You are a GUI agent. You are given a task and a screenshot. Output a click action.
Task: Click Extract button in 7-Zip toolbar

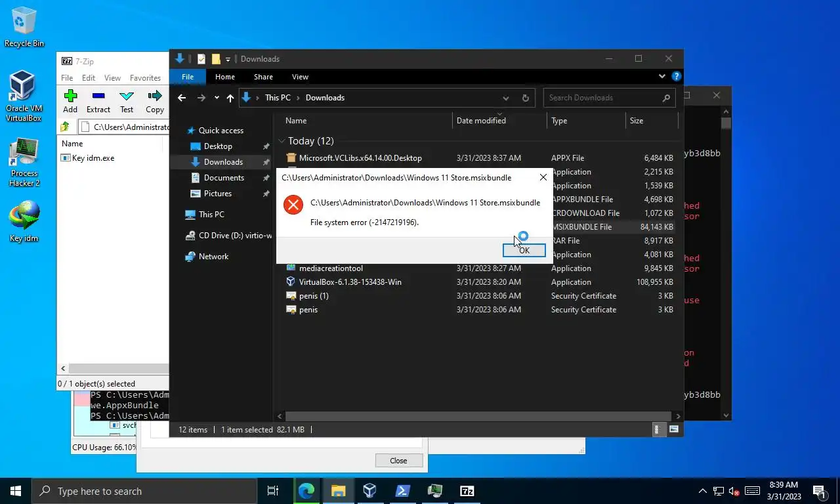pos(98,102)
